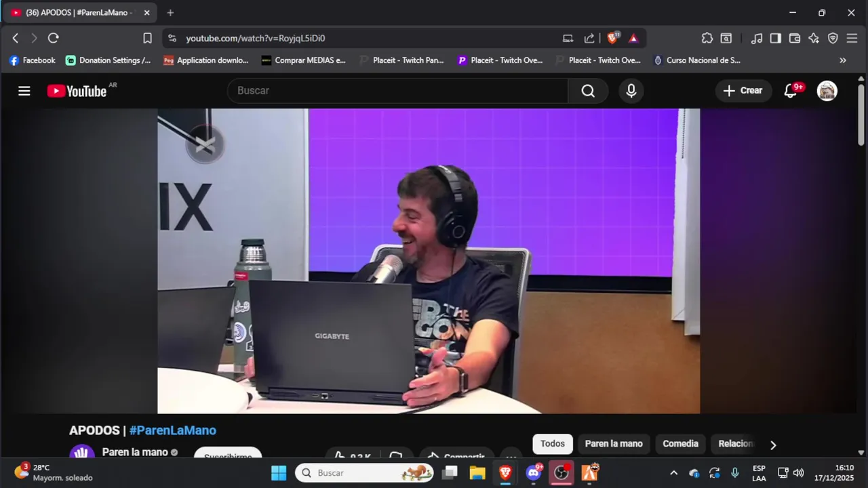This screenshot has height=488, width=868.
Task: Open YouTube account avatar menu
Action: [827, 91]
